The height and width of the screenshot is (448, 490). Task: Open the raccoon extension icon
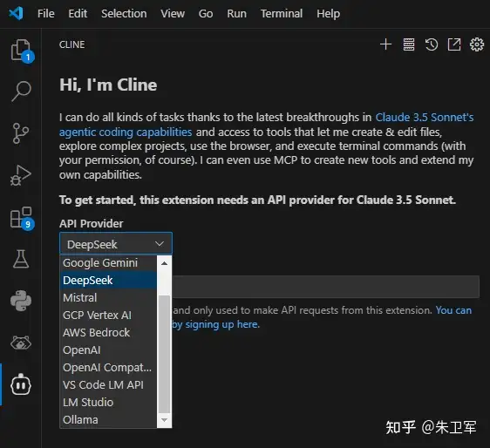(21, 343)
